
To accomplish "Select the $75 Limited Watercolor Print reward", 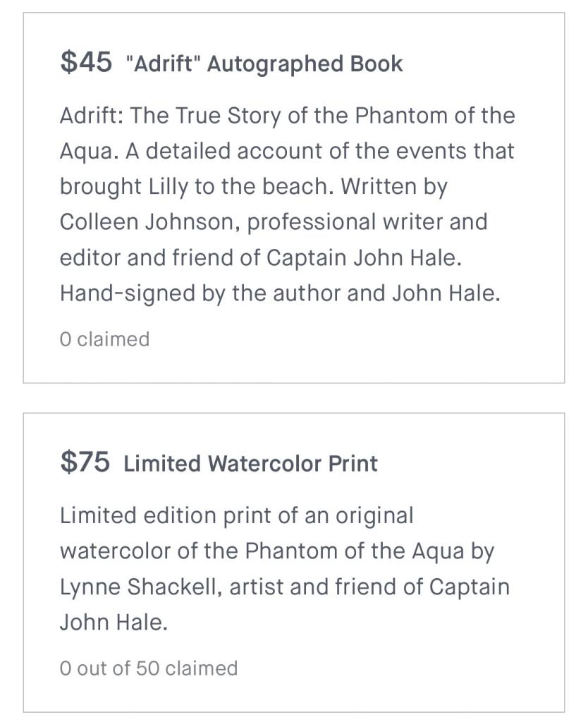I will pos(294,562).
